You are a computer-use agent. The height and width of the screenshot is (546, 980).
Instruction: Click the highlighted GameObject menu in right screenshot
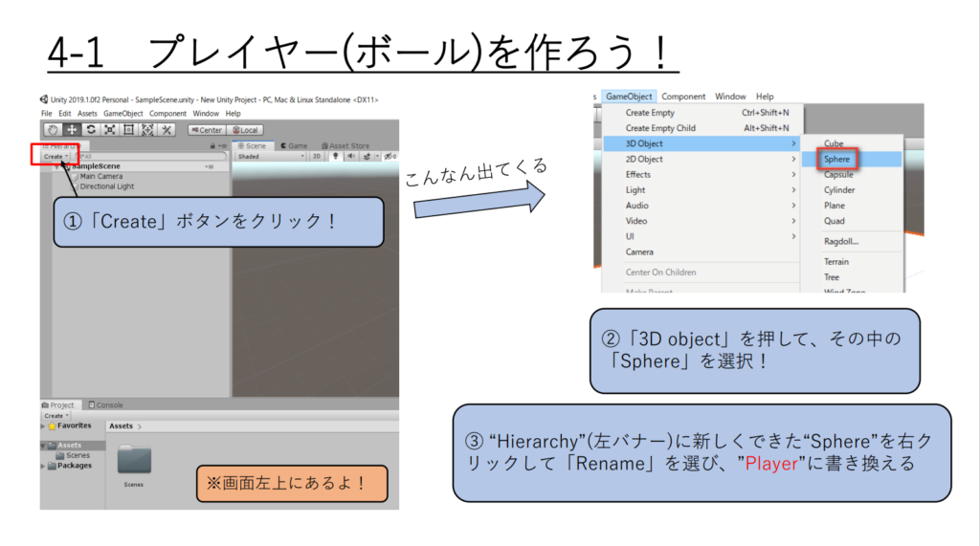[x=629, y=97]
